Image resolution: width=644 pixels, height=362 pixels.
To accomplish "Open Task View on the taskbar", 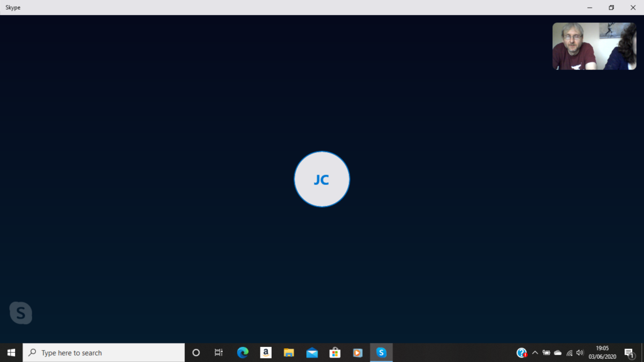I will click(219, 353).
